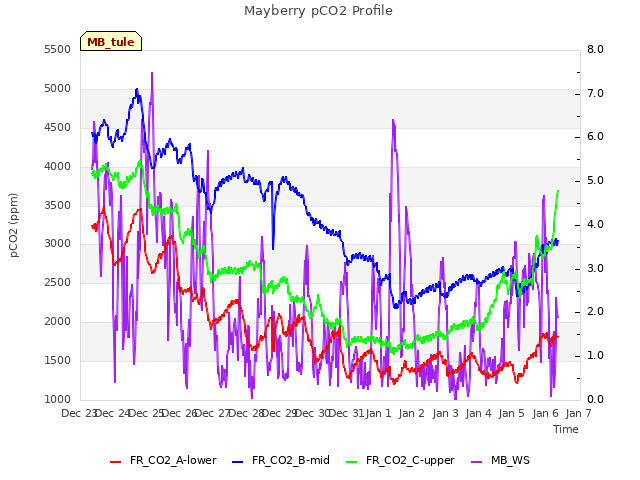Screen dimensions: 640x480
Task: Click the purple MB_WS spike on Jan 1
Action: click(x=393, y=120)
